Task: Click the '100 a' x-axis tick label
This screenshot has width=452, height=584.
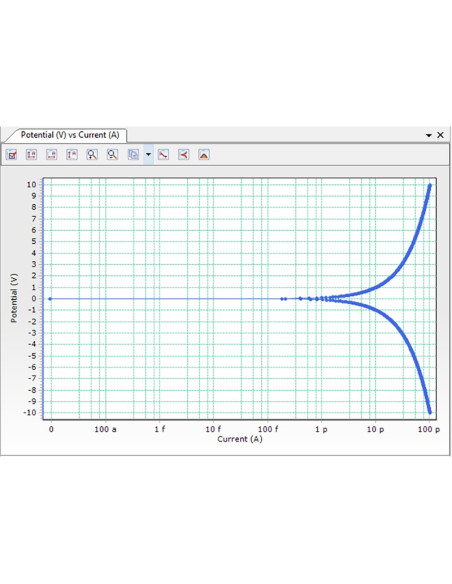Action: pyautogui.click(x=105, y=429)
